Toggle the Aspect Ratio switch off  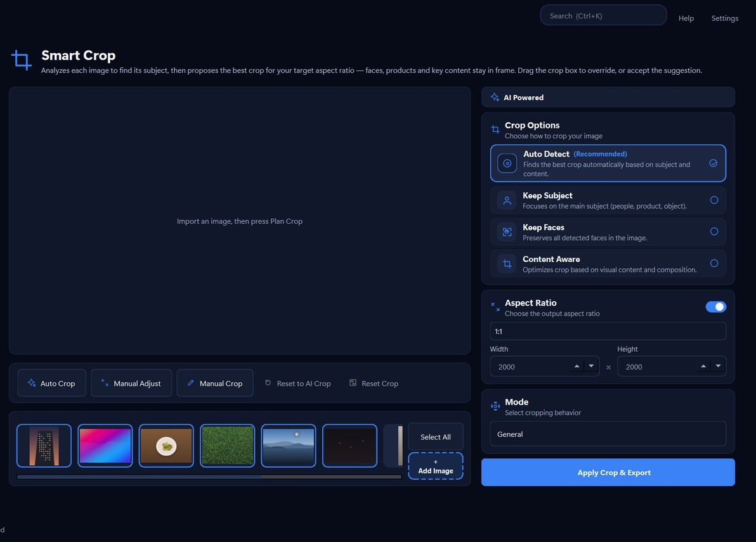715,307
